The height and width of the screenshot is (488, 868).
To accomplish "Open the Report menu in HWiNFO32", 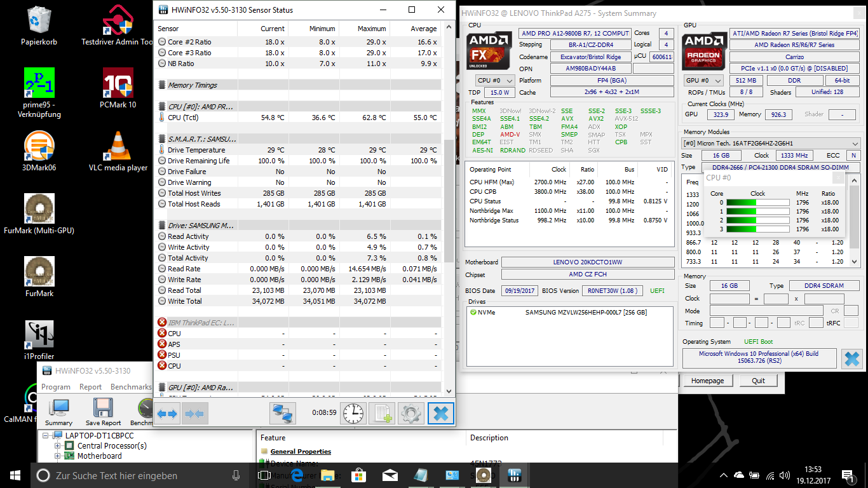I will click(90, 387).
